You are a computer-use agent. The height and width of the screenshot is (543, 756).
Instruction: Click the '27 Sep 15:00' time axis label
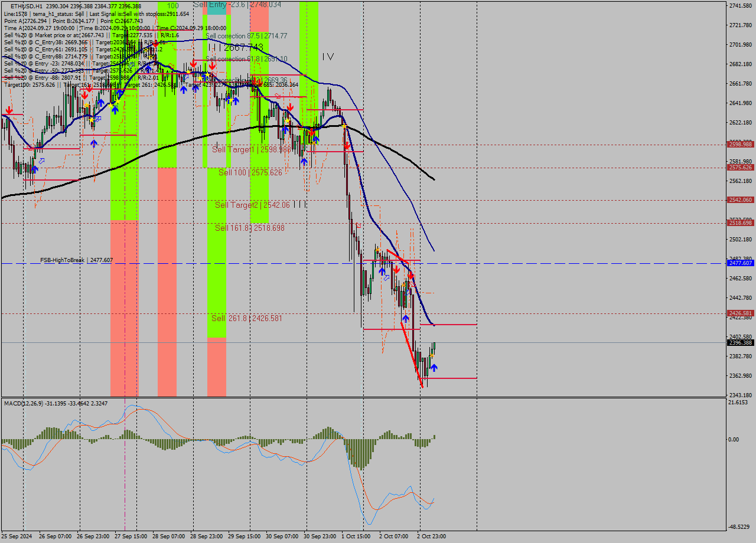coord(131,537)
